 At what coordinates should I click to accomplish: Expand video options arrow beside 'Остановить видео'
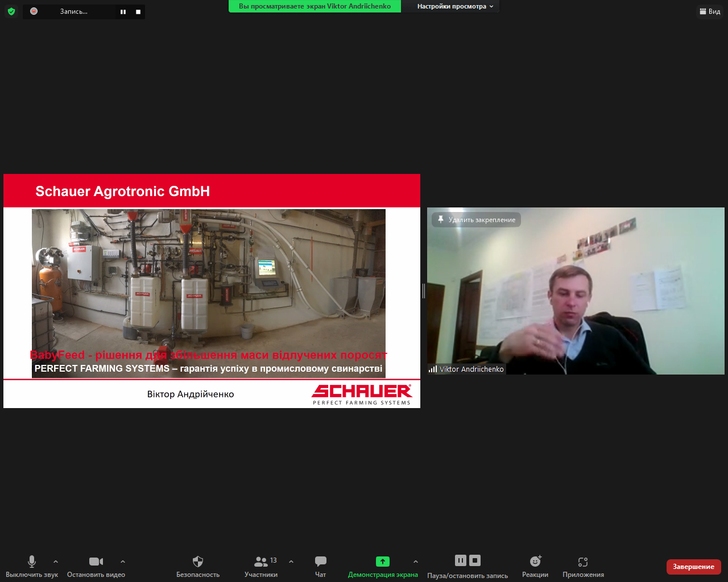pyautogui.click(x=123, y=562)
